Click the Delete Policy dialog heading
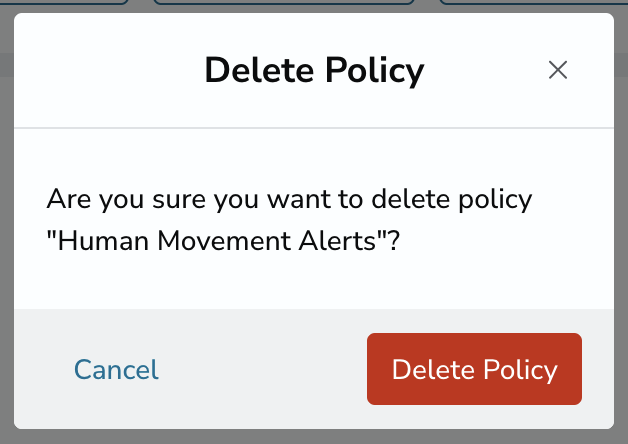 (x=314, y=70)
